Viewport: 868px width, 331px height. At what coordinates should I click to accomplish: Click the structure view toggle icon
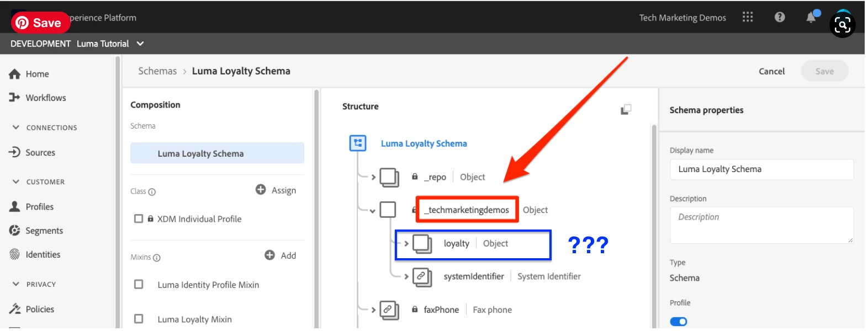coord(626,109)
